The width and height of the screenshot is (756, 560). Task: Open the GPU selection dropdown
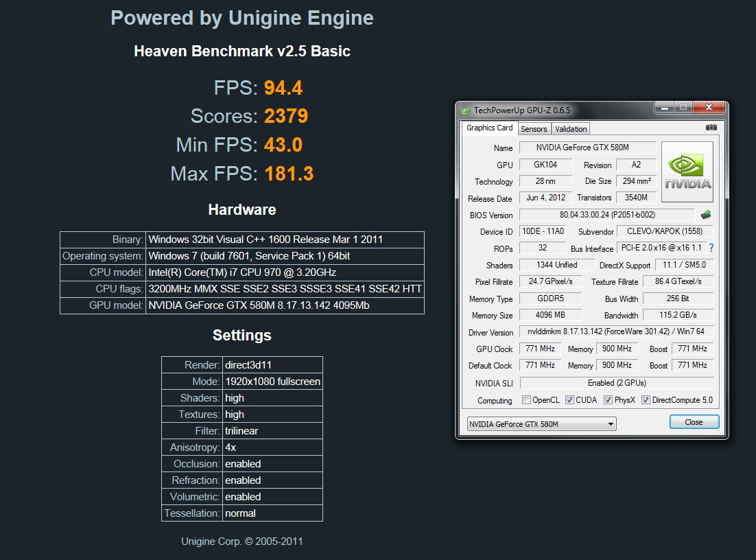coord(541,424)
